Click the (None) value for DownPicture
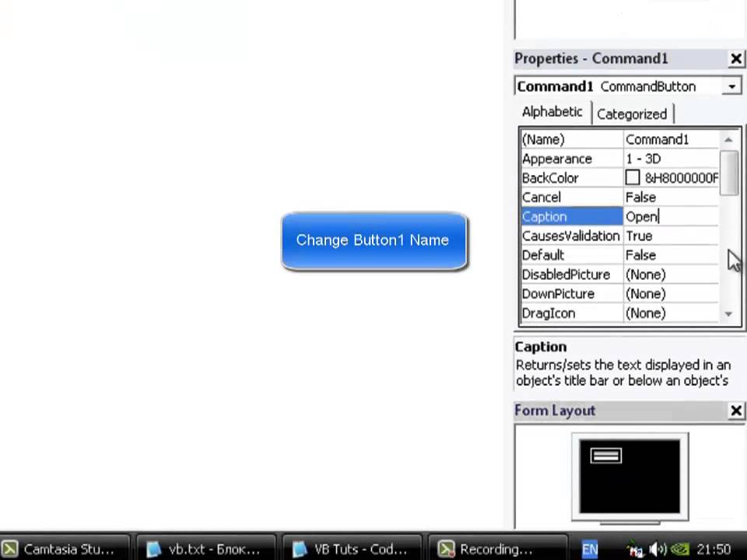Image resolution: width=747 pixels, height=560 pixels. point(670,294)
